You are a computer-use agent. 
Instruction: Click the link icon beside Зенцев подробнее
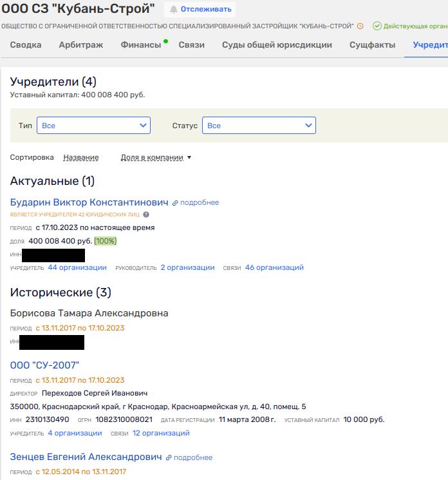169,457
